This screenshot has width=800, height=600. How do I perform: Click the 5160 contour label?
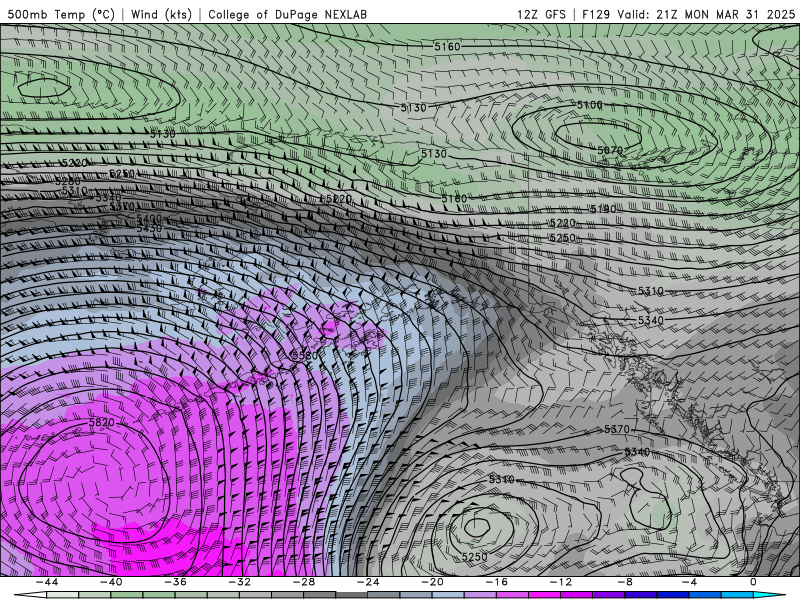click(x=447, y=47)
